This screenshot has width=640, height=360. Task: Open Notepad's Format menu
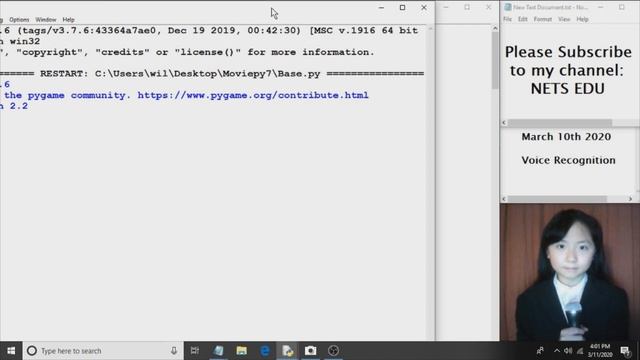tap(543, 19)
